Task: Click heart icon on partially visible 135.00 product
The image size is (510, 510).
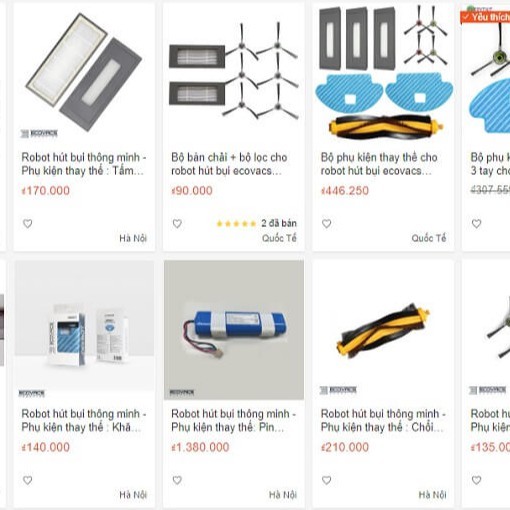Action: 477,480
